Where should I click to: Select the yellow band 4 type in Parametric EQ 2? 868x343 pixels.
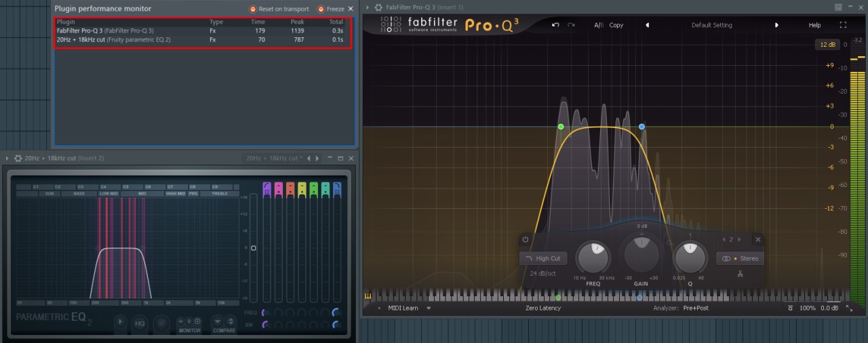(x=302, y=188)
